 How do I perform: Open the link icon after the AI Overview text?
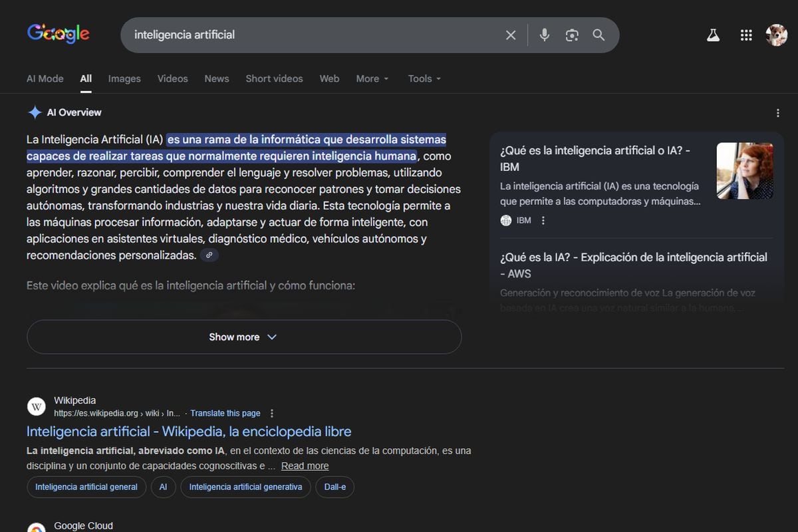click(x=209, y=255)
